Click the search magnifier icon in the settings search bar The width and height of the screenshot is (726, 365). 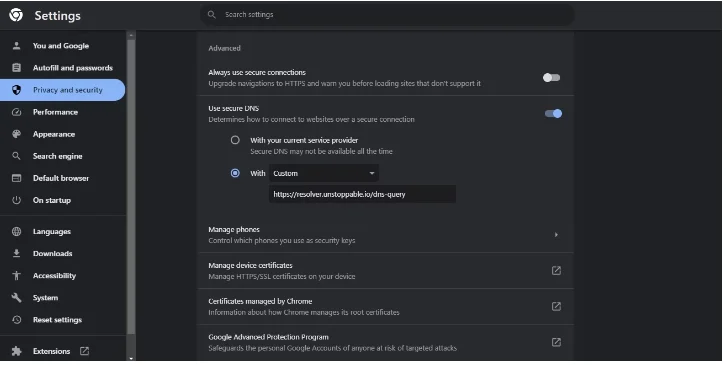coord(212,15)
